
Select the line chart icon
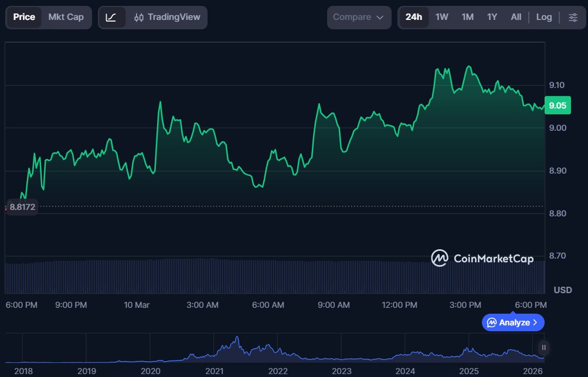click(111, 18)
